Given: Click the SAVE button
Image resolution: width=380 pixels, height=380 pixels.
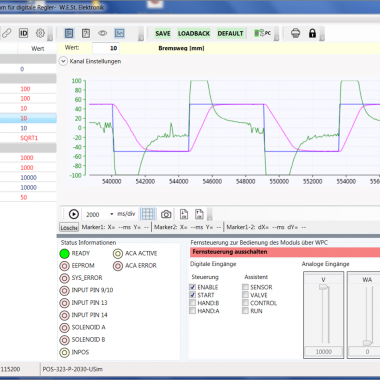Looking at the screenshot, I should pyautogui.click(x=163, y=33).
